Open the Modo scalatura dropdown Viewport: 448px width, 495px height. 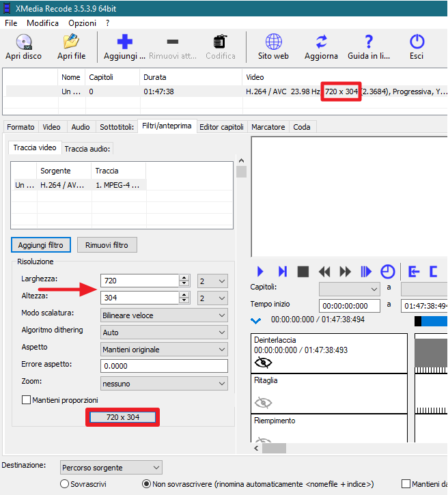pos(164,315)
